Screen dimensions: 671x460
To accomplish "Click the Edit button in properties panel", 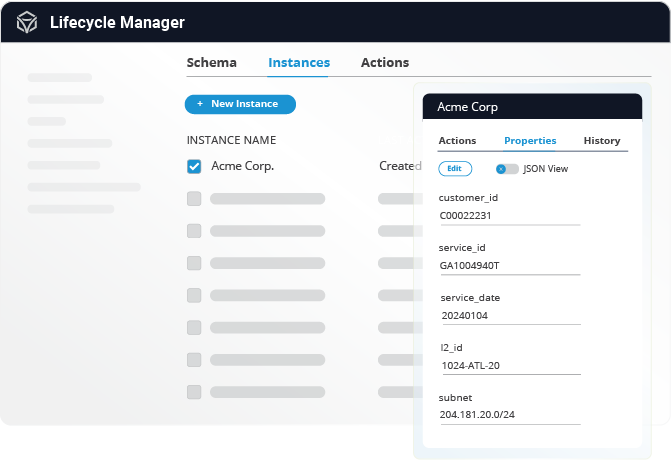I will (x=455, y=169).
